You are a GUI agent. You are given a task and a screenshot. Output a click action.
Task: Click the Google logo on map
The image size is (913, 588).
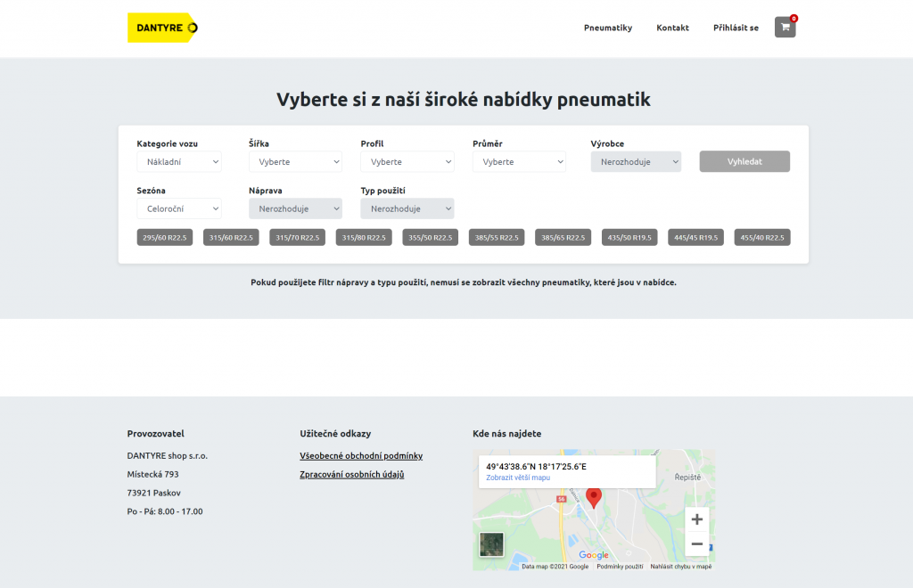click(x=593, y=555)
